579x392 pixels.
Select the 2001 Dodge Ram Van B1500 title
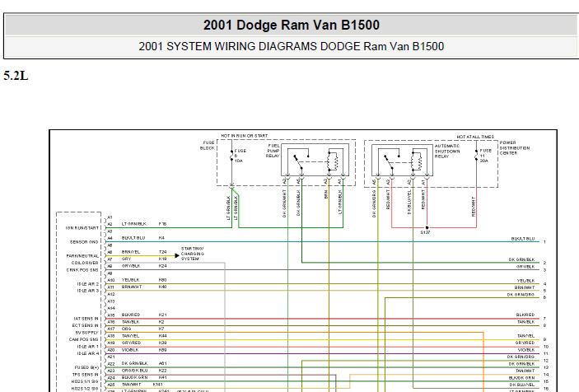point(292,25)
